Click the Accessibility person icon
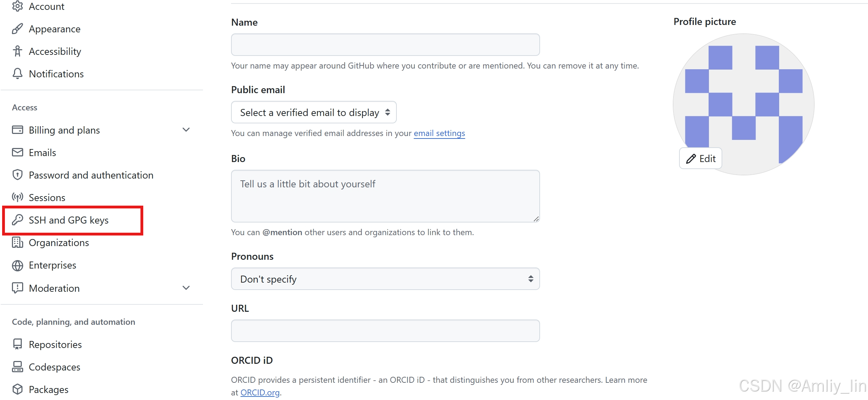 pos(17,51)
